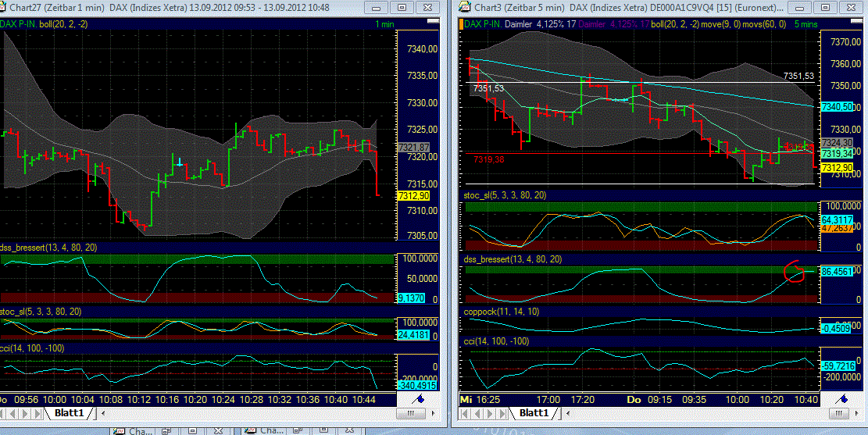Jump to last sheet in Chart27
This screenshot has width=868, height=435.
tap(38, 413)
